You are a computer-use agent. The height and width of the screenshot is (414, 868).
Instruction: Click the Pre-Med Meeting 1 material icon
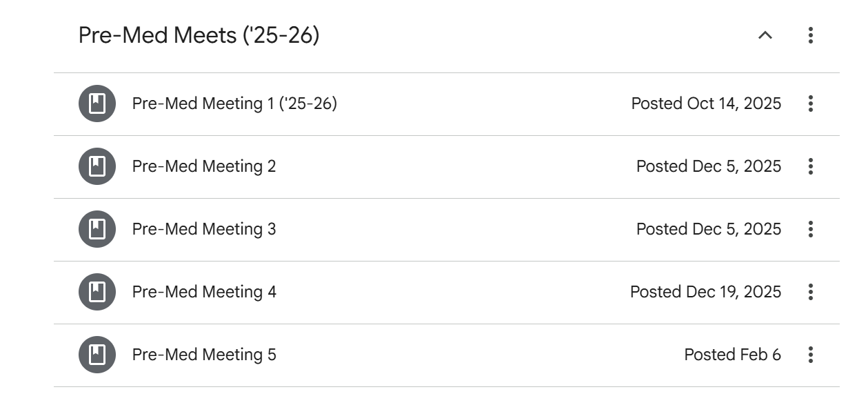pyautogui.click(x=97, y=104)
